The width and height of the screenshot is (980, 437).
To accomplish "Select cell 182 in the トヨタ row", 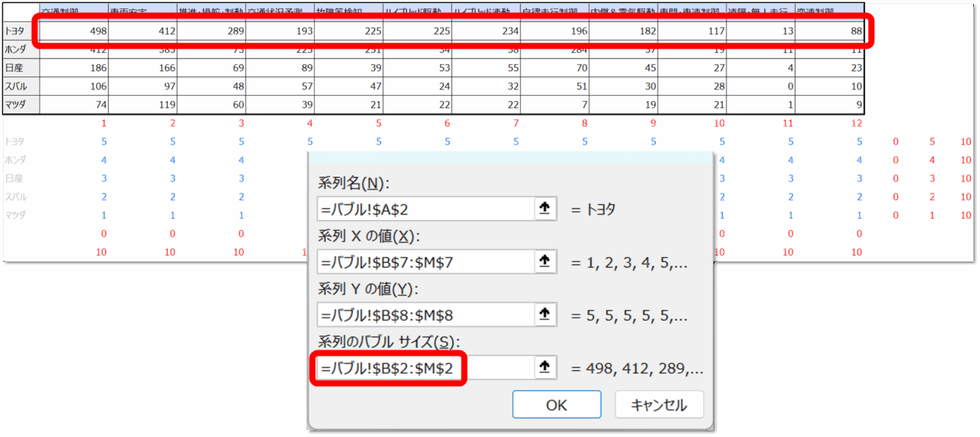I will coord(624,31).
